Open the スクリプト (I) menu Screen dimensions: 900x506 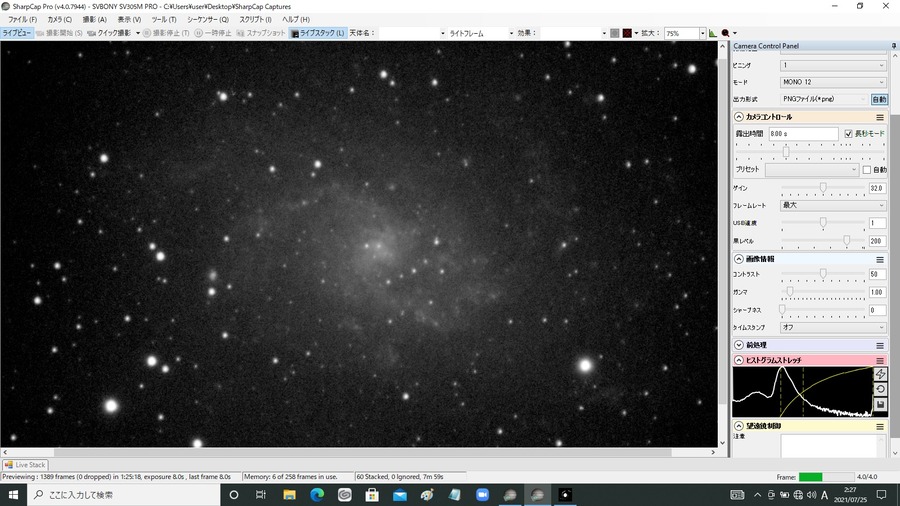255,20
